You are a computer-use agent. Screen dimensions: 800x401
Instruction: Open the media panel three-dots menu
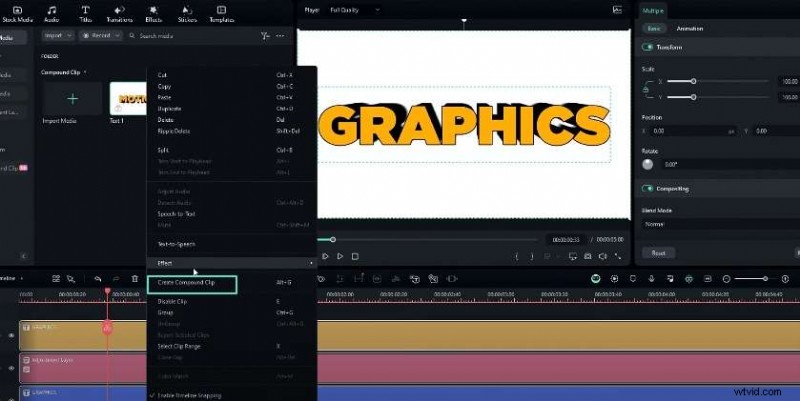280,36
